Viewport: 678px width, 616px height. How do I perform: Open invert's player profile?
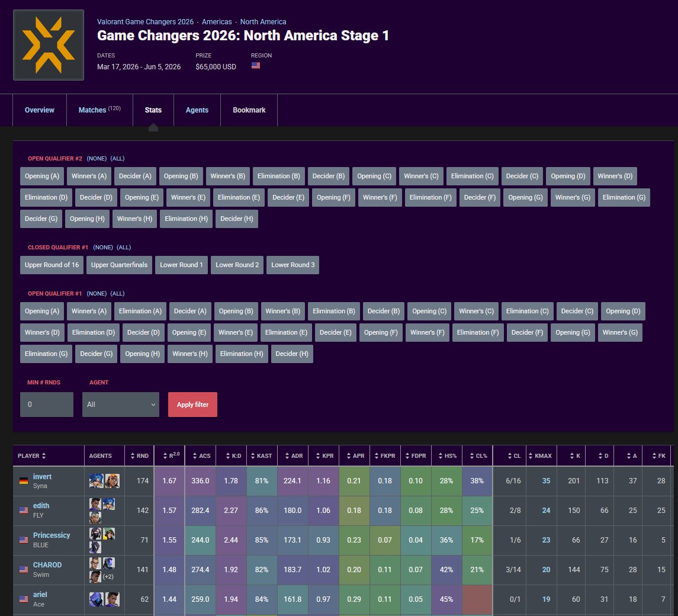pos(42,476)
